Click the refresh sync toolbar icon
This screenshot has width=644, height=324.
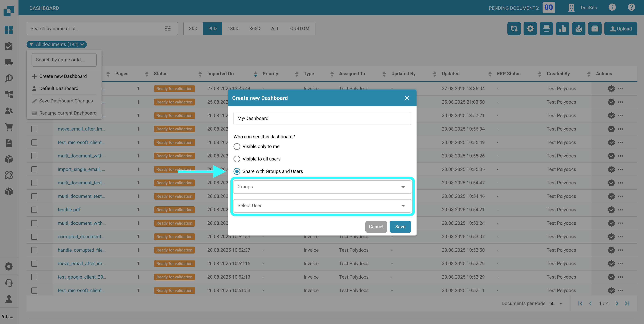click(x=514, y=29)
